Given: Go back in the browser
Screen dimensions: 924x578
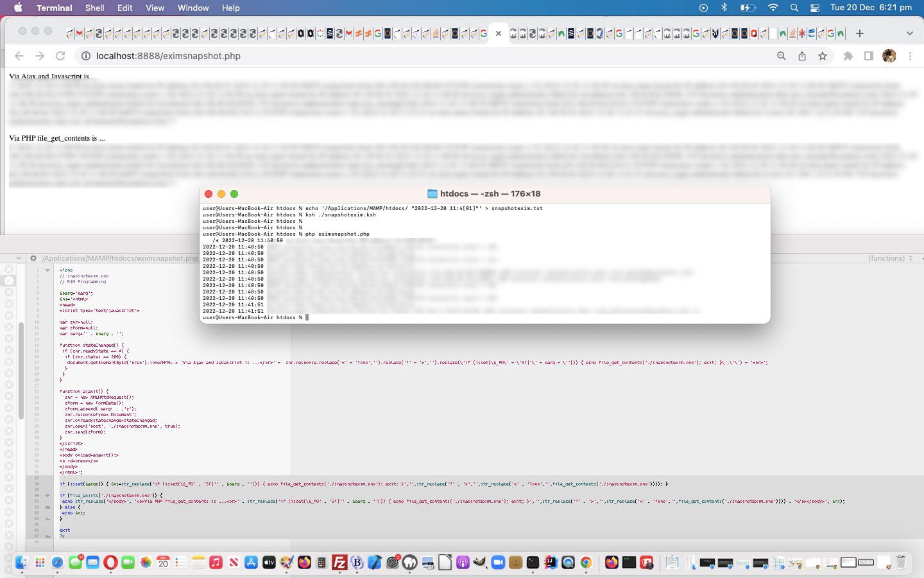Looking at the screenshot, I should [19, 56].
